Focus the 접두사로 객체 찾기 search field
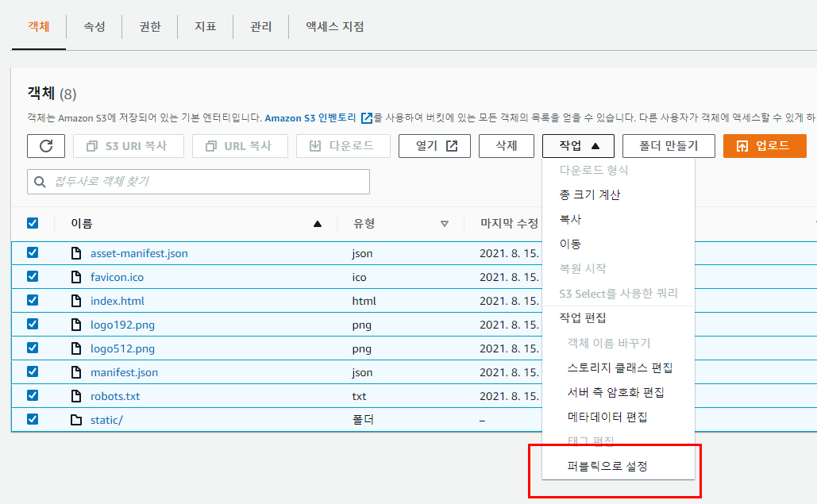Image resolution: width=817 pixels, height=504 pixels. (198, 182)
